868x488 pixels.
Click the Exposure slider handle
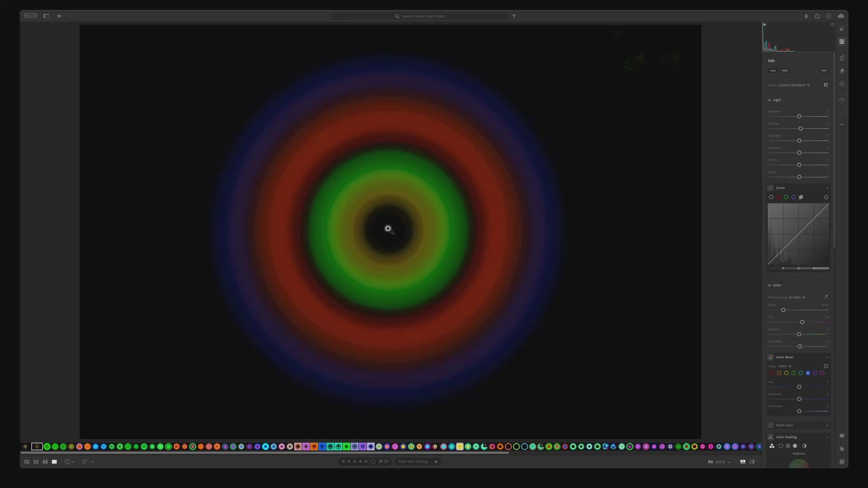[x=799, y=117]
